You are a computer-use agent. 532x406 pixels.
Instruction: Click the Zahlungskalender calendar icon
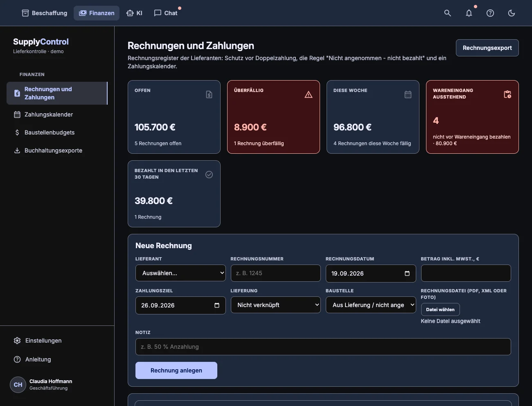17,114
